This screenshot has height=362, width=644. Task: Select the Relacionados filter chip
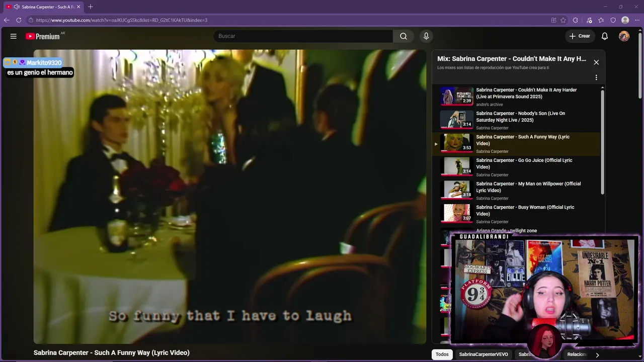(x=577, y=354)
